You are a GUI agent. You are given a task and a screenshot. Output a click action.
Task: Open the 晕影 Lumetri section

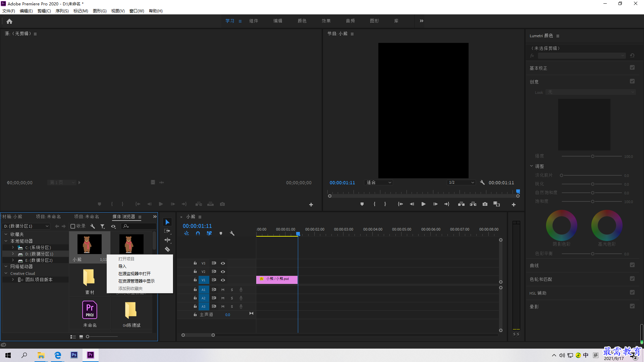click(x=534, y=307)
